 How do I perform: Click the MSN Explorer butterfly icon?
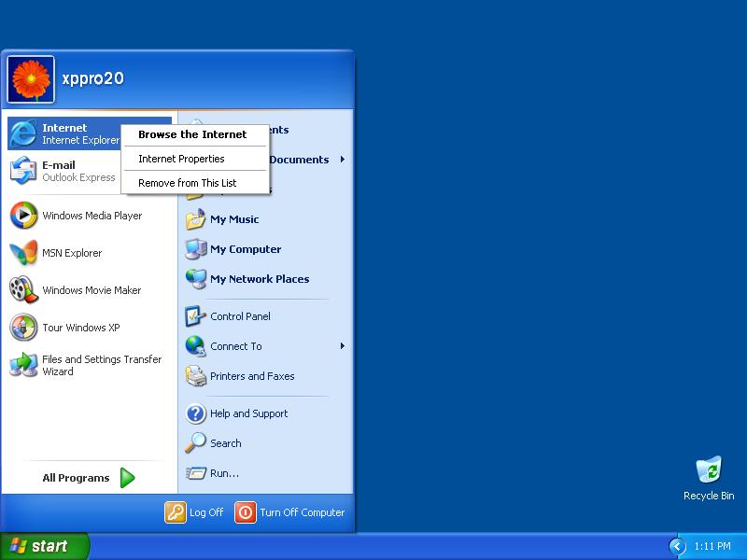click(23, 252)
